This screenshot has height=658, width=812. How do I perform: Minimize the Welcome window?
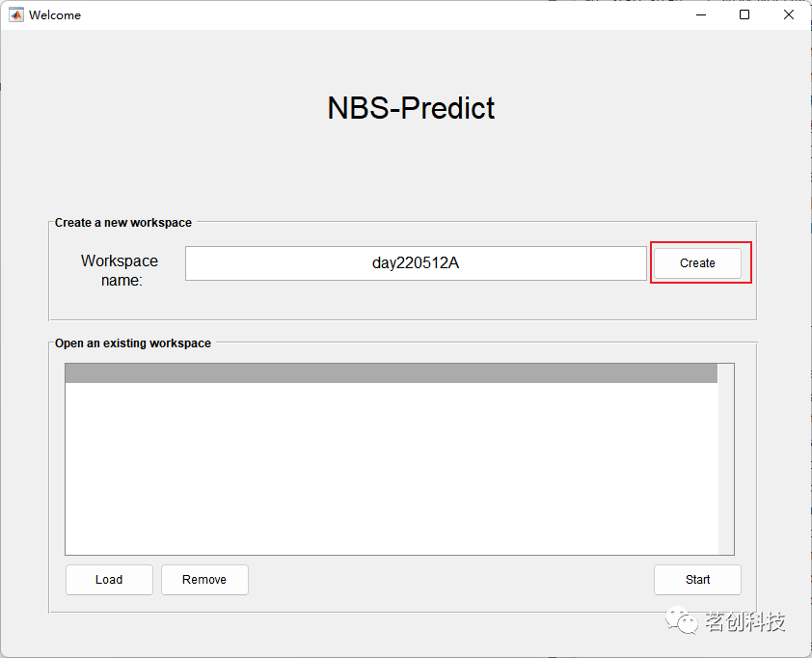point(700,14)
